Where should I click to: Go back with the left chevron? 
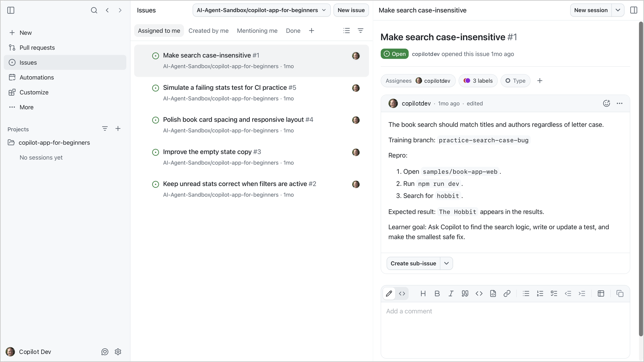[107, 10]
